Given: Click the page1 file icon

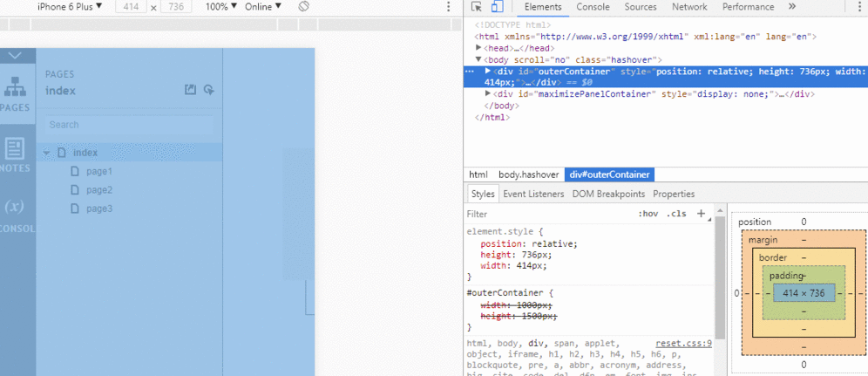Looking at the screenshot, I should click(x=76, y=172).
